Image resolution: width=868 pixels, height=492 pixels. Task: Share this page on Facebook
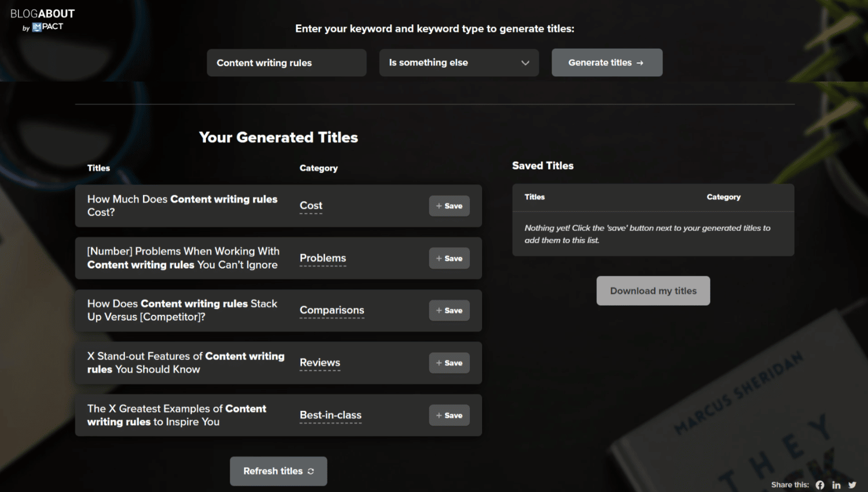click(820, 485)
